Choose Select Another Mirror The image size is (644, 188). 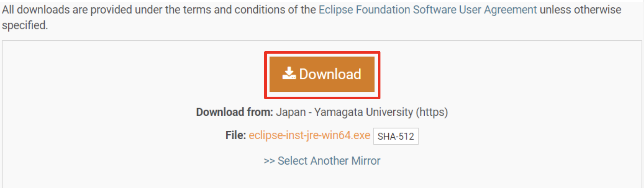[322, 161]
